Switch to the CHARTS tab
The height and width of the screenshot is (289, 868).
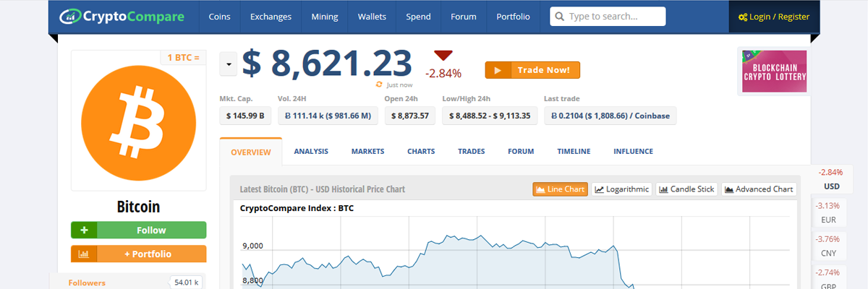tap(421, 152)
